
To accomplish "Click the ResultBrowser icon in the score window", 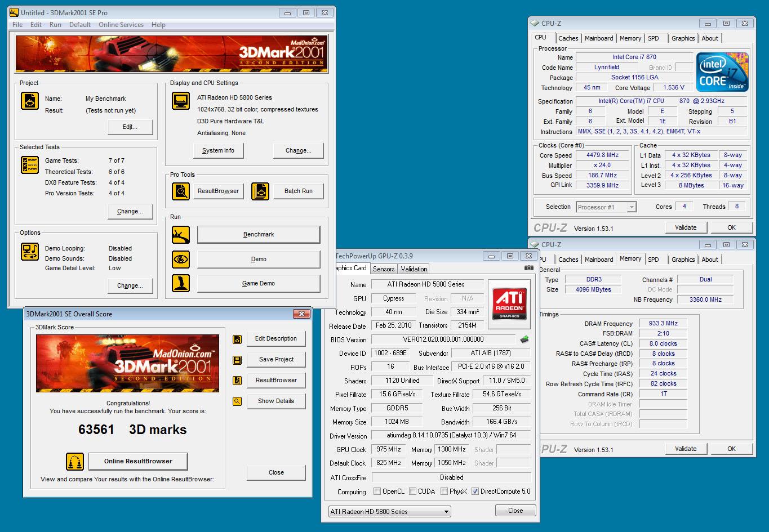I will [x=237, y=381].
